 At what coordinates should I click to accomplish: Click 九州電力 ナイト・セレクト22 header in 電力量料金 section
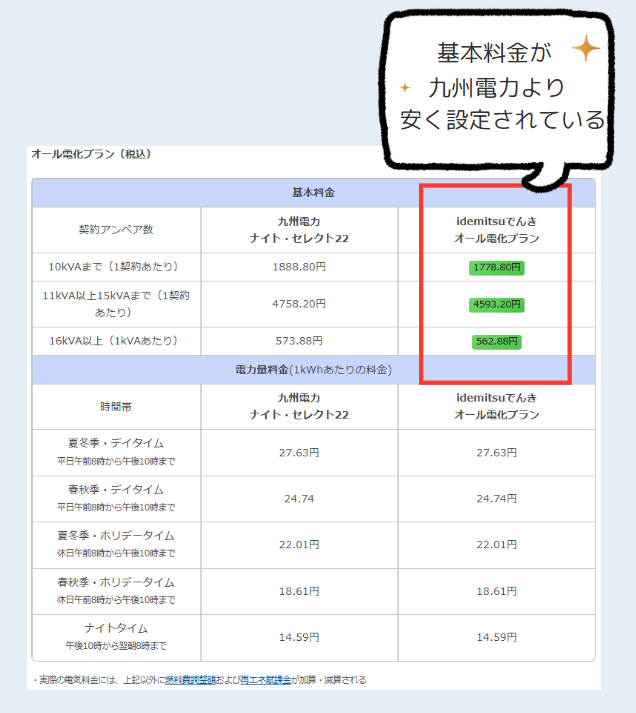click(299, 407)
